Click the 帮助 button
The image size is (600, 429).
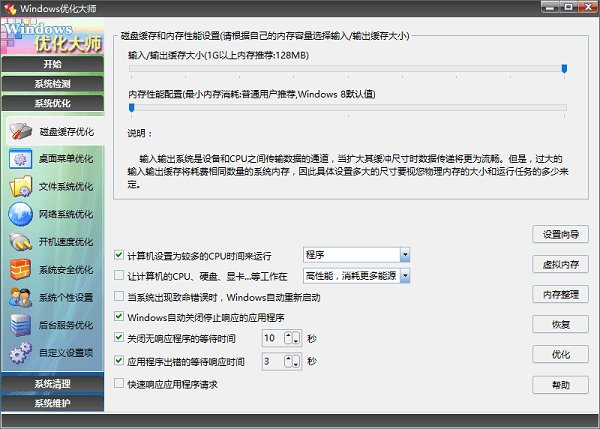(561, 385)
